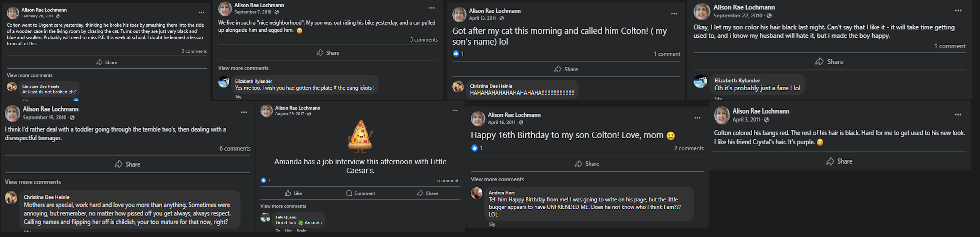
Task: Open Fely Quang's avatar
Action: 266,218
